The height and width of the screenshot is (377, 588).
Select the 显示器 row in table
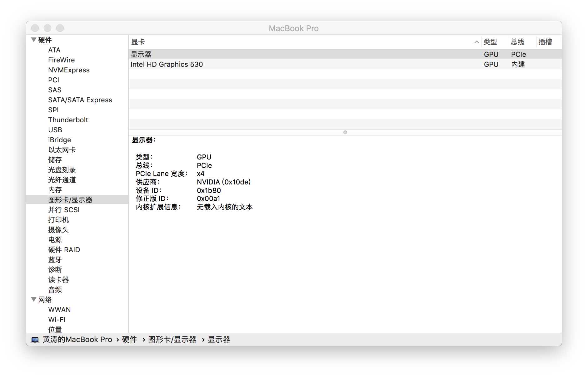tap(345, 54)
